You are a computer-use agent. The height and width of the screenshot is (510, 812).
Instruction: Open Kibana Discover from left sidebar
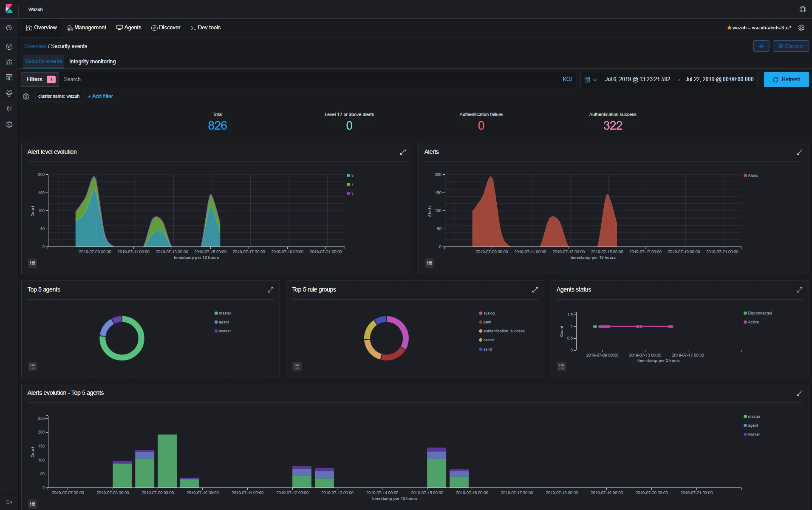click(9, 47)
